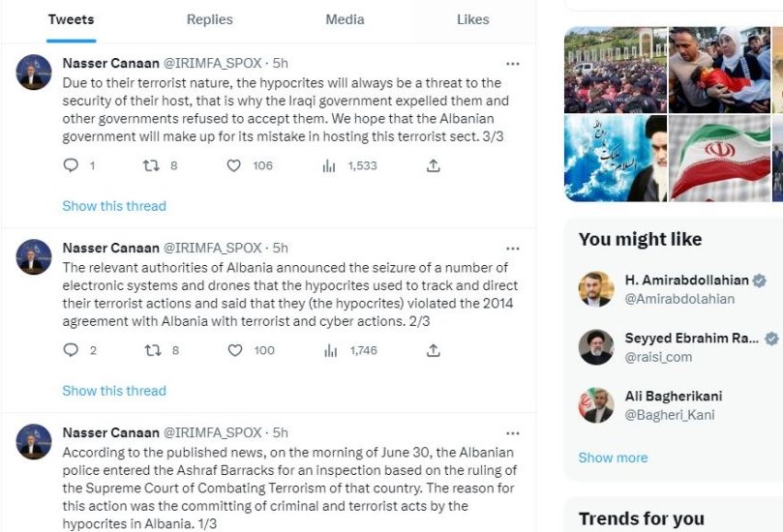
Task: Open H. Amirabdollahian's suggested profile
Action: (686, 281)
